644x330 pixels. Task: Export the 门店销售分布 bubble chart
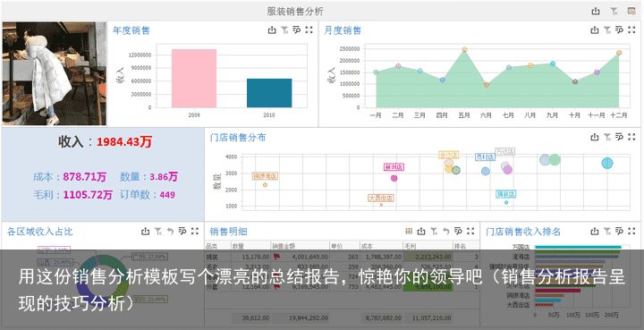pyautogui.click(x=595, y=137)
